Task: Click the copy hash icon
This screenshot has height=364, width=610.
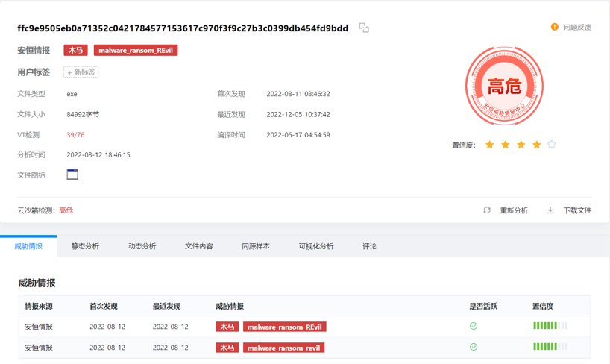Action: click(364, 28)
